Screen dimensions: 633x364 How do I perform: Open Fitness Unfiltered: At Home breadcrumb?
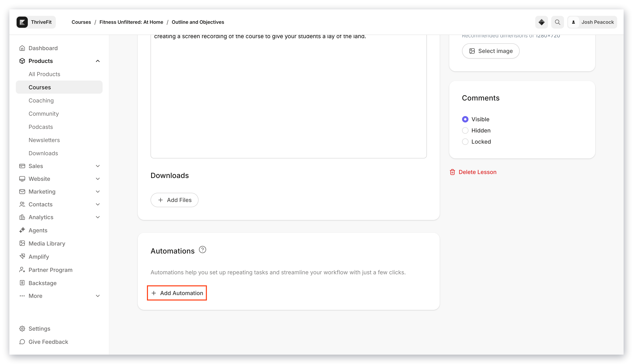[131, 22]
